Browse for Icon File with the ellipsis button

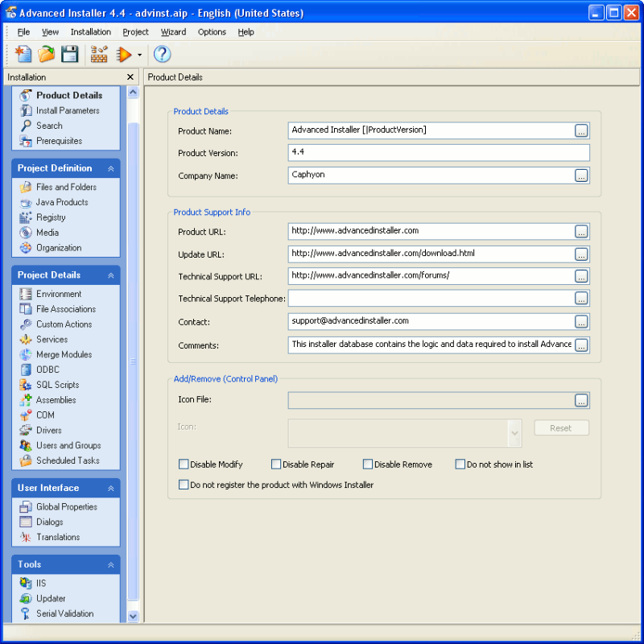click(x=581, y=400)
